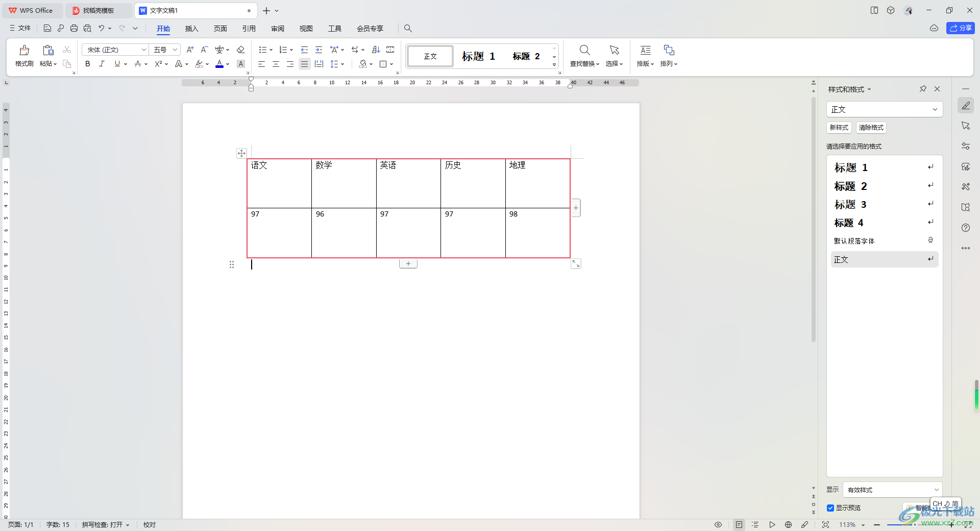Click the Cut scissors icon
Screen dimensions: 980x531
67,50
